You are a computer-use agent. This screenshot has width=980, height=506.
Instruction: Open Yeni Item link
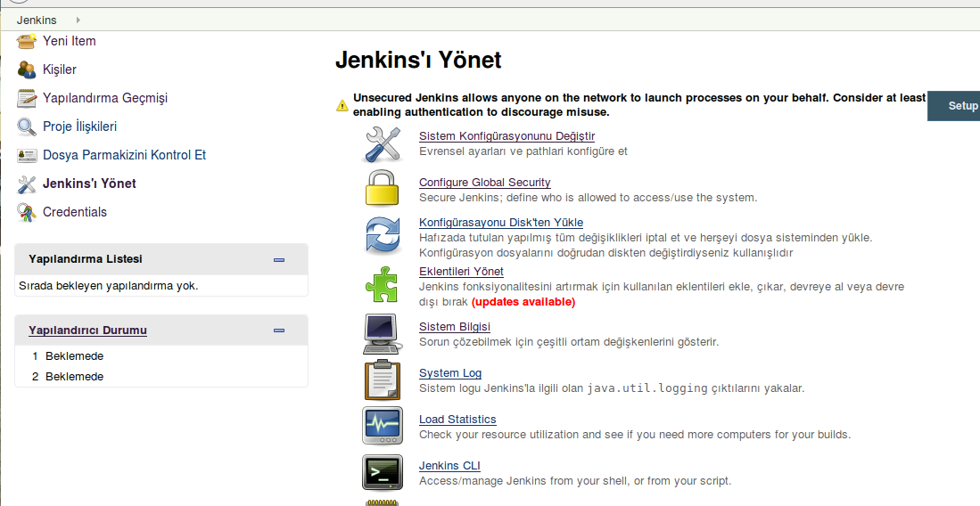click(x=70, y=41)
